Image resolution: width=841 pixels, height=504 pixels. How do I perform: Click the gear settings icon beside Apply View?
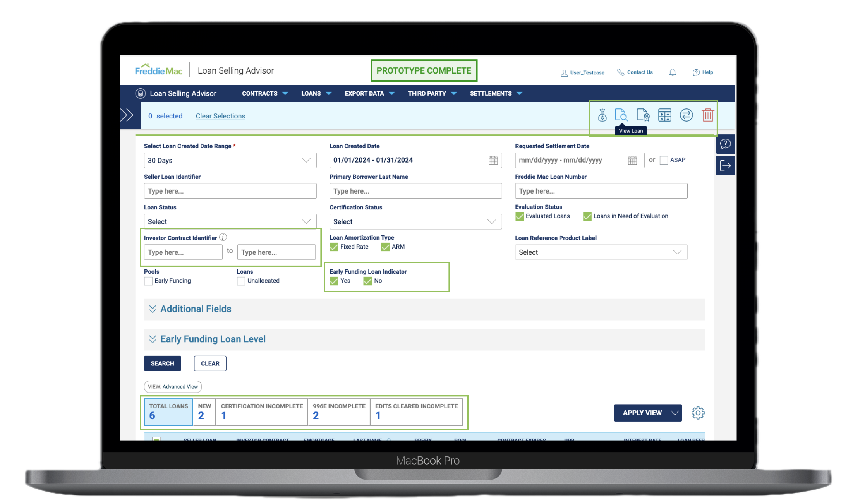point(698,413)
